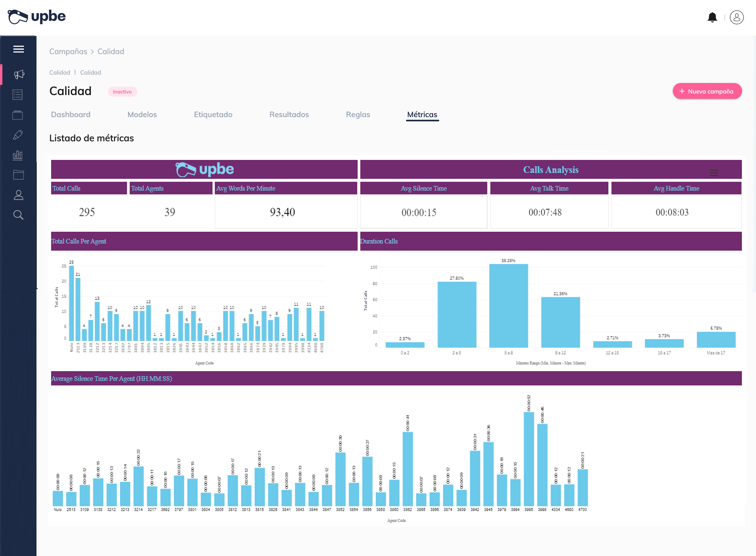Select the Dashboard tab
Viewport: 756px width, 556px height.
pos(70,115)
